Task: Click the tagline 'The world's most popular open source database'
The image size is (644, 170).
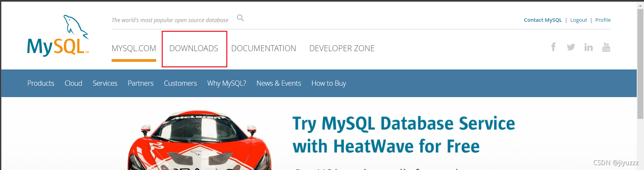Action: (x=170, y=20)
